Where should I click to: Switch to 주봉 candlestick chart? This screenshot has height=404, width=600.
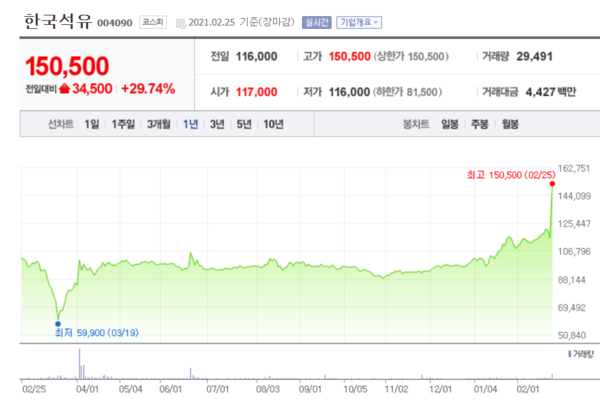(480, 124)
